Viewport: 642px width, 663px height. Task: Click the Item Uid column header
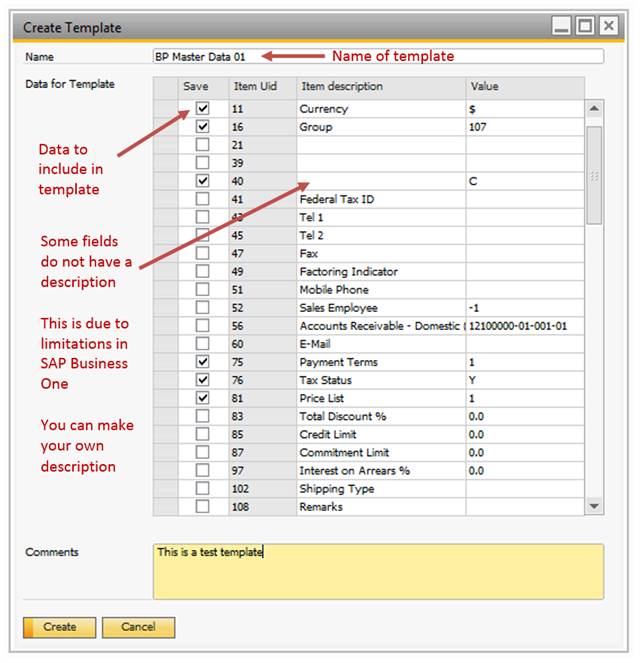pyautogui.click(x=263, y=87)
